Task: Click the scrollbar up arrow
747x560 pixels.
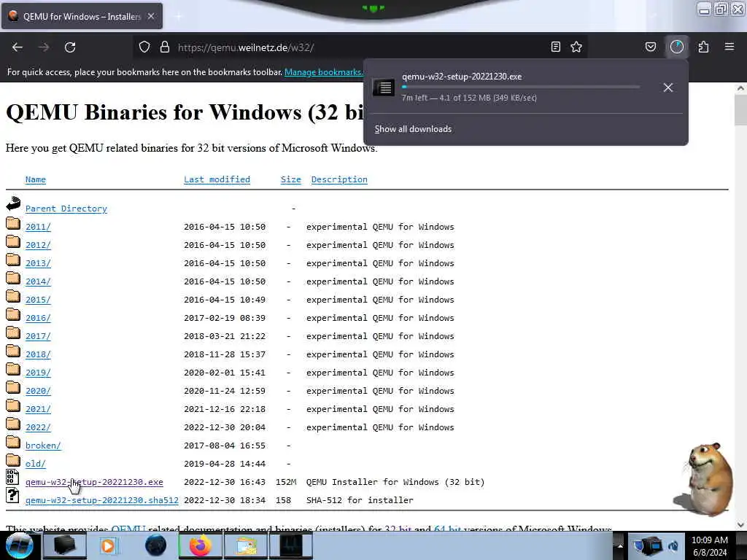Action: click(741, 88)
